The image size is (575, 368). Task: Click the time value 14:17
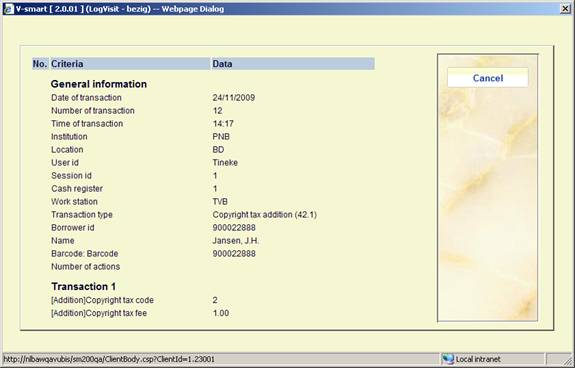223,124
